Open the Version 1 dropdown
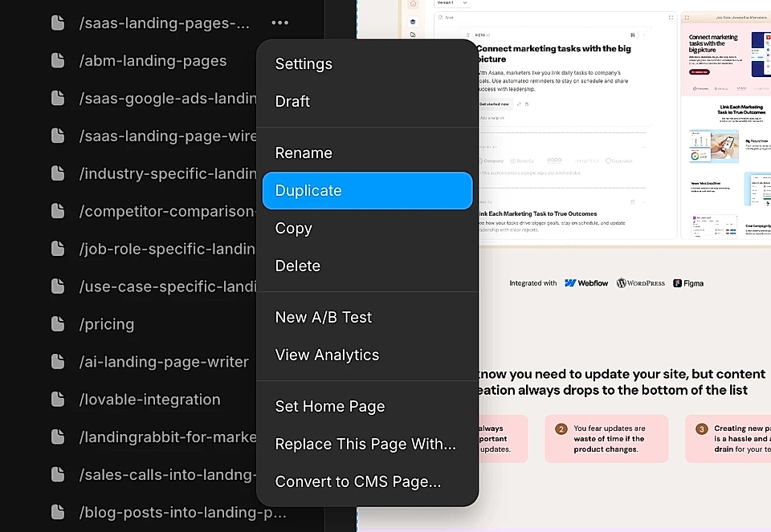 coord(451,4)
